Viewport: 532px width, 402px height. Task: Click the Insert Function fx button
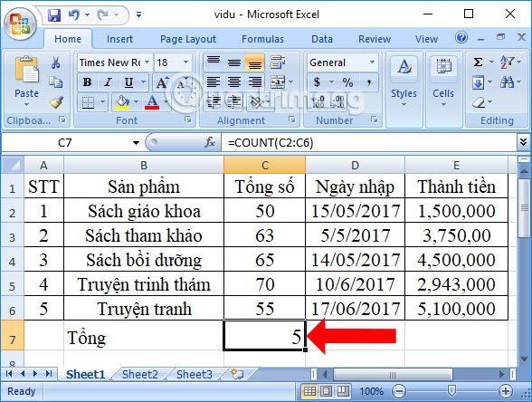(210, 142)
